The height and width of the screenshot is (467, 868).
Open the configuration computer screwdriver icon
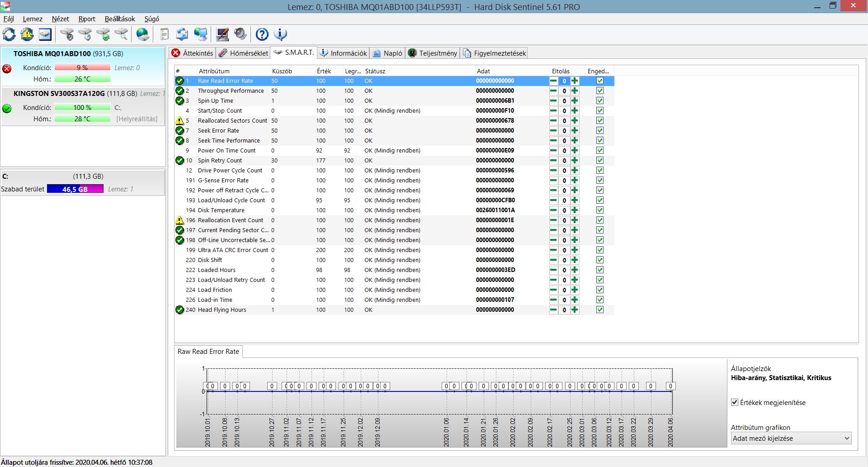(222, 34)
